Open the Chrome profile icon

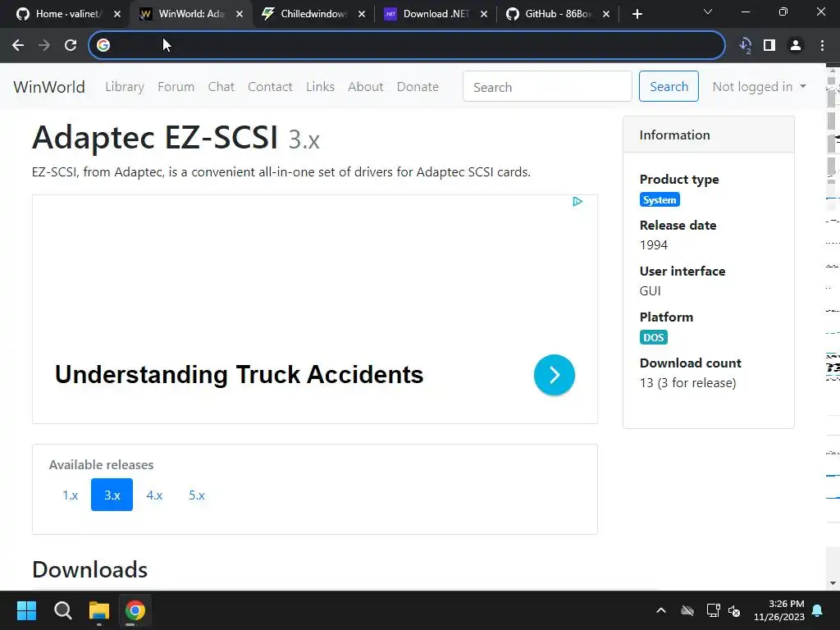point(796,46)
